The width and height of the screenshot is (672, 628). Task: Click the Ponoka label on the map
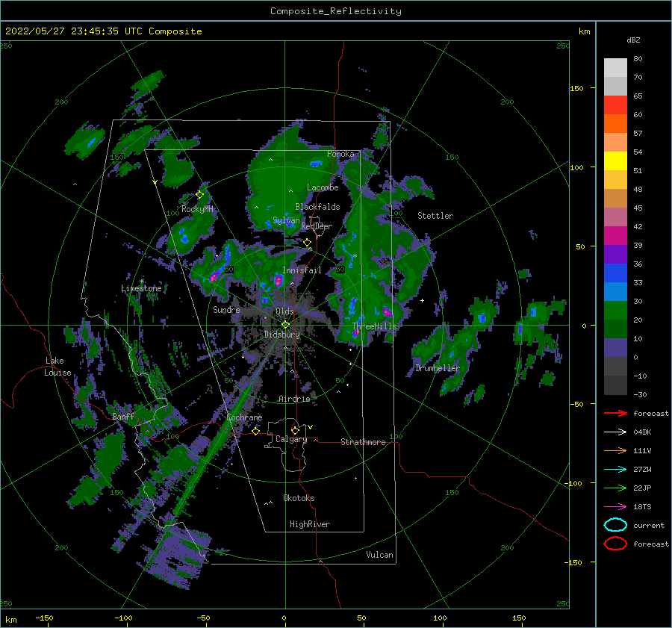tap(340, 154)
